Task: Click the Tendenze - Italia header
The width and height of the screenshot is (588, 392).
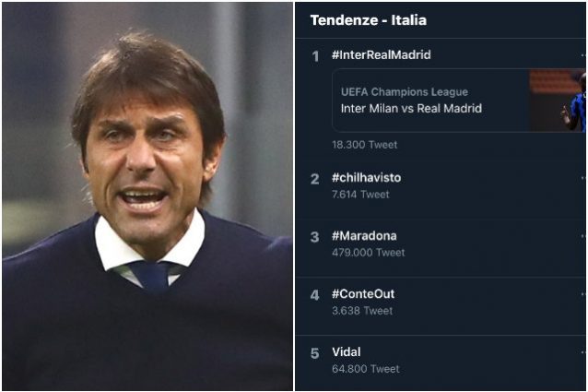Action: [368, 20]
